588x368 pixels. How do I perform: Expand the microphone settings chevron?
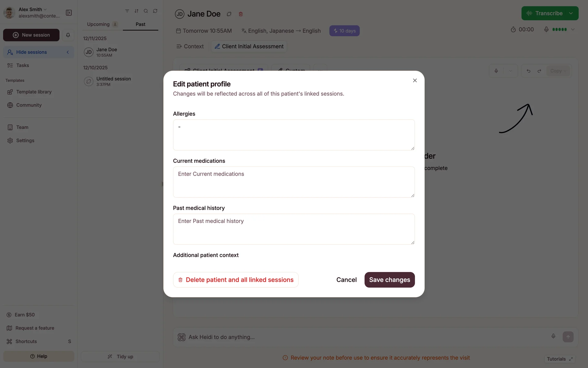[573, 29]
